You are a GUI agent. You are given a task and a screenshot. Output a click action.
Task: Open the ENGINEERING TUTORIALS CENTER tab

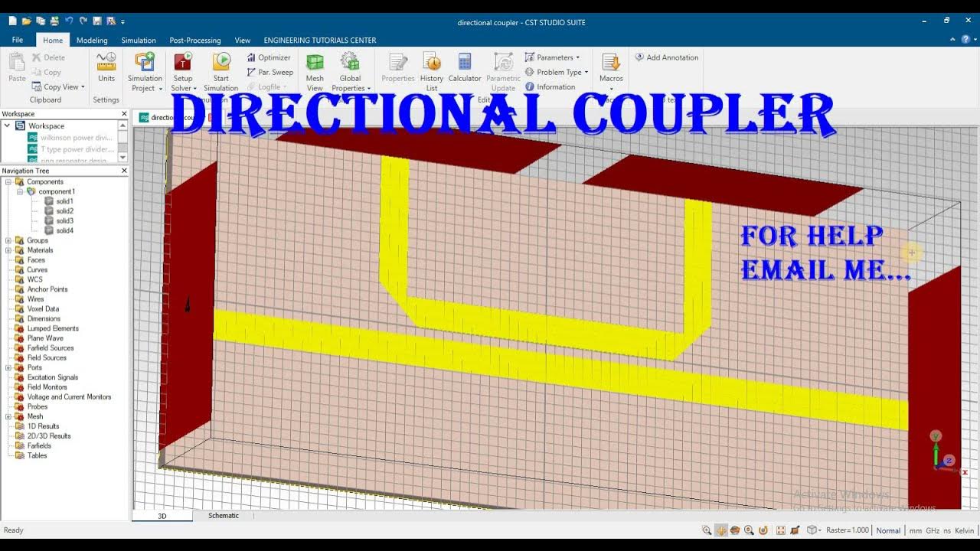tap(320, 41)
